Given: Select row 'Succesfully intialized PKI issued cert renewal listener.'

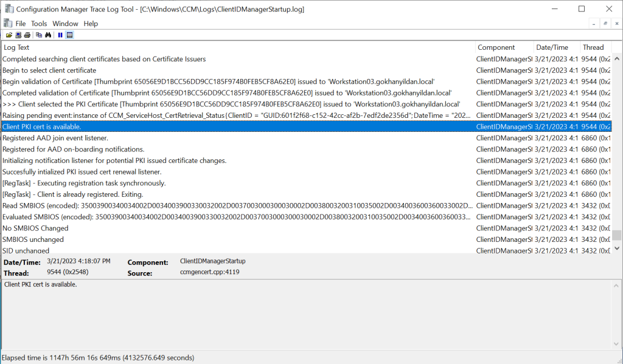Looking at the screenshot, I should point(306,172).
